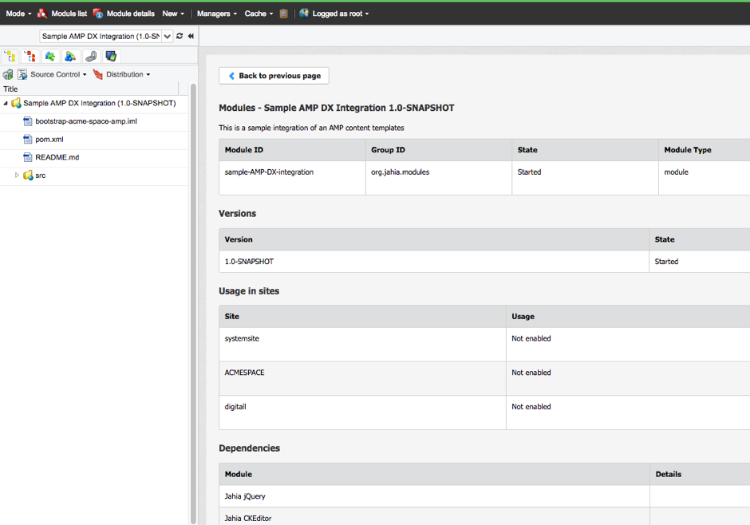Click Jahia jQuery in the Dependencies table

[x=245, y=496]
